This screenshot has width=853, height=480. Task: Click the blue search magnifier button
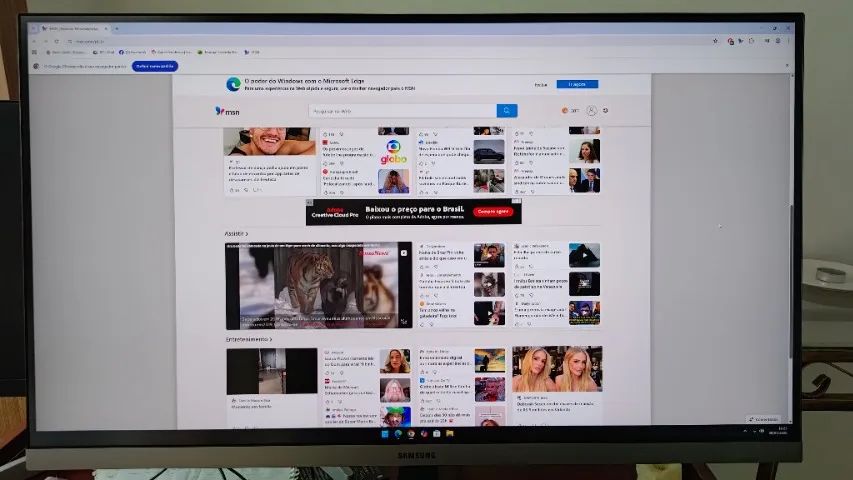(506, 110)
